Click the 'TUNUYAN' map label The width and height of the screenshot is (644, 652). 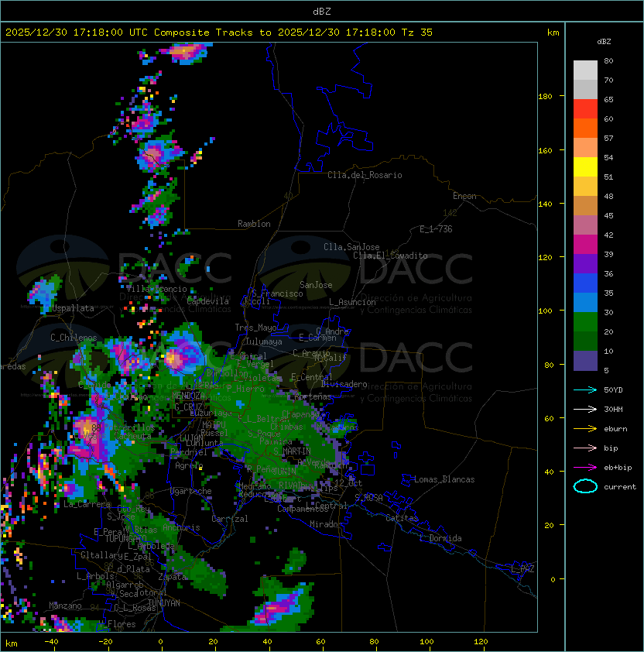(164, 603)
